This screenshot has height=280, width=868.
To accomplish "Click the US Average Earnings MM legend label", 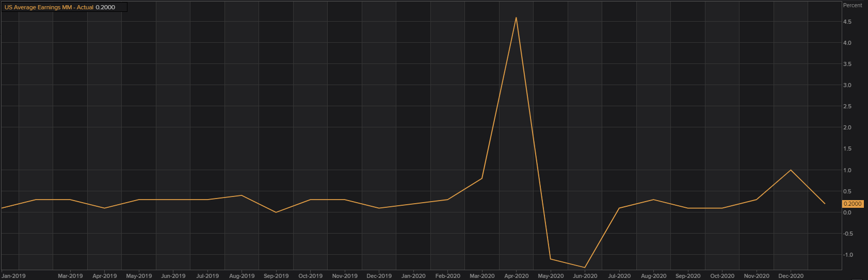I will [49, 7].
